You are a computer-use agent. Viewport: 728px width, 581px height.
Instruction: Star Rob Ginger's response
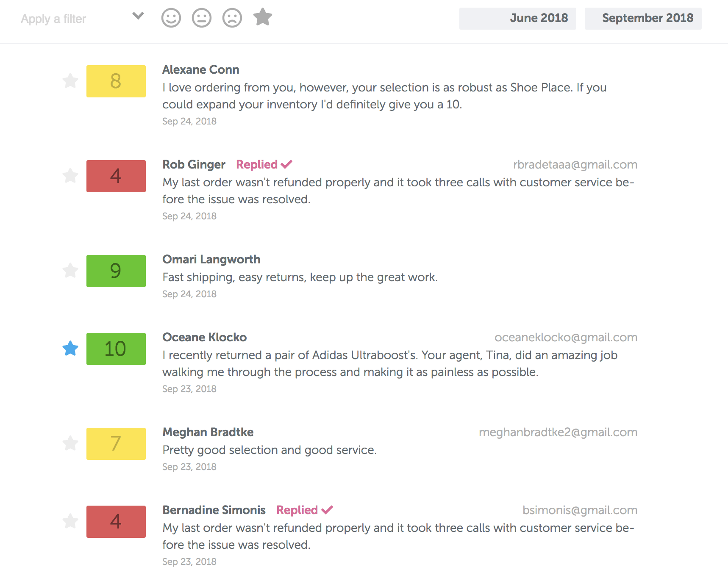[x=70, y=175]
